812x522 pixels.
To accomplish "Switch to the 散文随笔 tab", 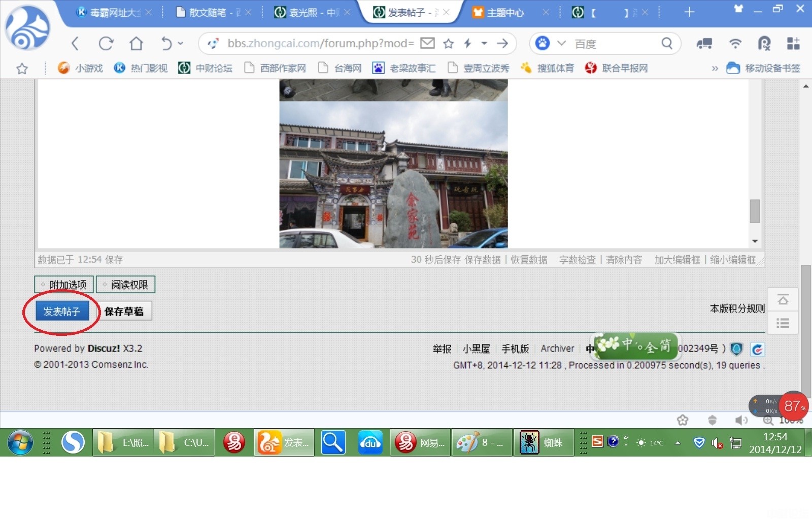I will tap(208, 13).
